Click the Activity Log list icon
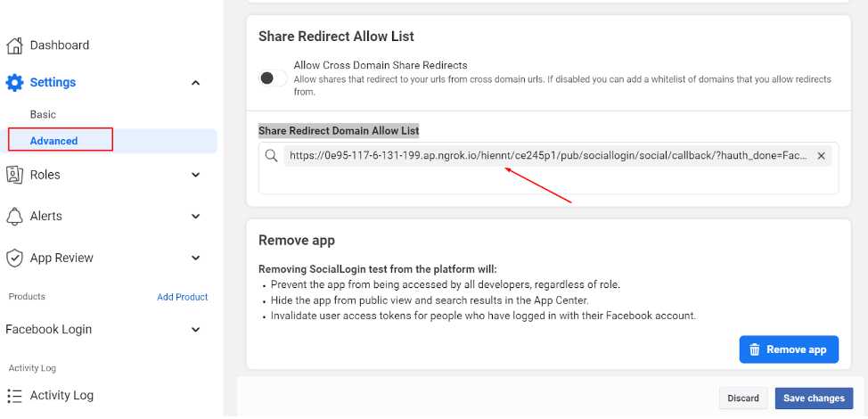This screenshot has width=868, height=419. point(14,396)
